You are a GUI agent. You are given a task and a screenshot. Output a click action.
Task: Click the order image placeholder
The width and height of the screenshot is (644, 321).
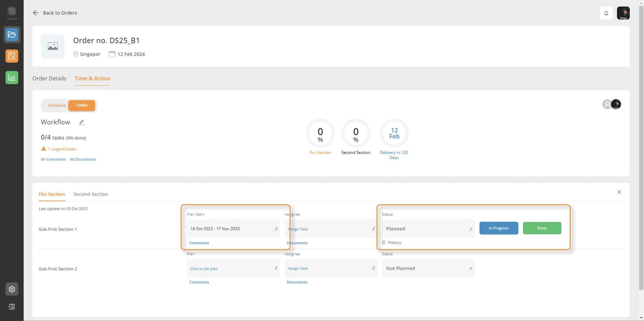pyautogui.click(x=53, y=46)
